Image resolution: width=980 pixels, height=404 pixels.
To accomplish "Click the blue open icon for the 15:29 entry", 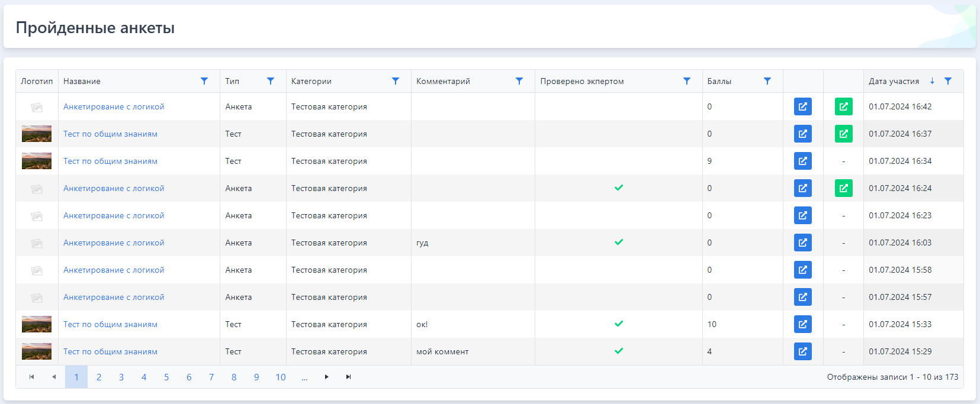I will [802, 351].
